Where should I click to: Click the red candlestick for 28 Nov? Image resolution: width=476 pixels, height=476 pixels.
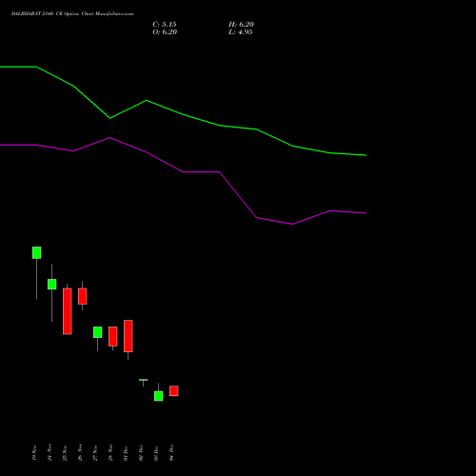coord(112,336)
